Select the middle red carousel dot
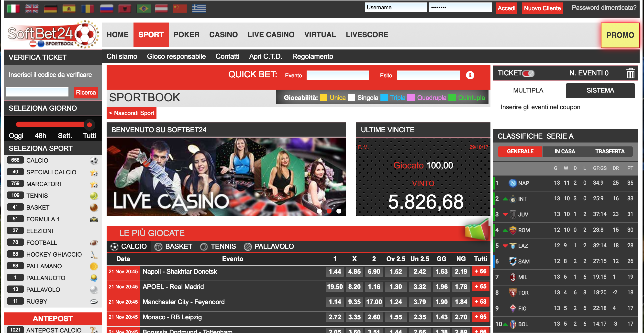 coord(329,211)
